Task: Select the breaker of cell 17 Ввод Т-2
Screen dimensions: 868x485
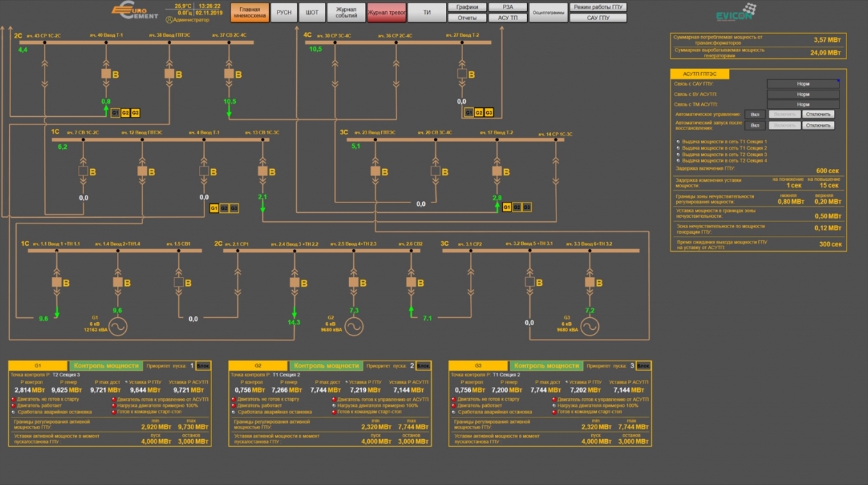Action: 497,170
